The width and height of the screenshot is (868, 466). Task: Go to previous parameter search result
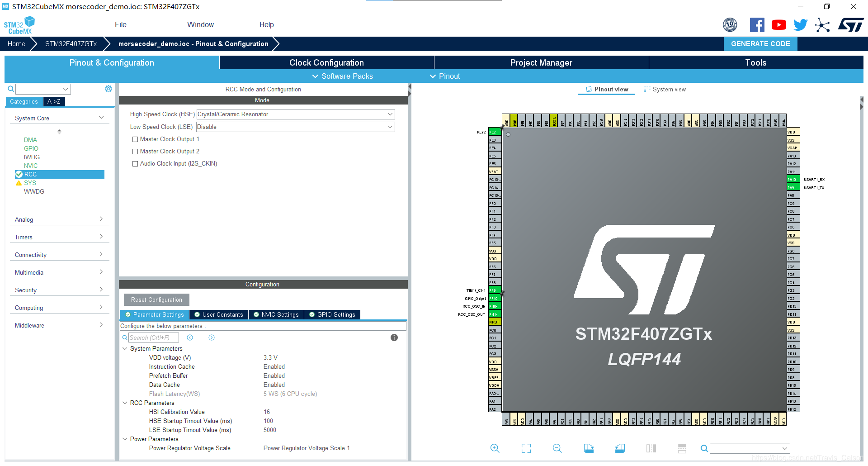click(x=190, y=338)
